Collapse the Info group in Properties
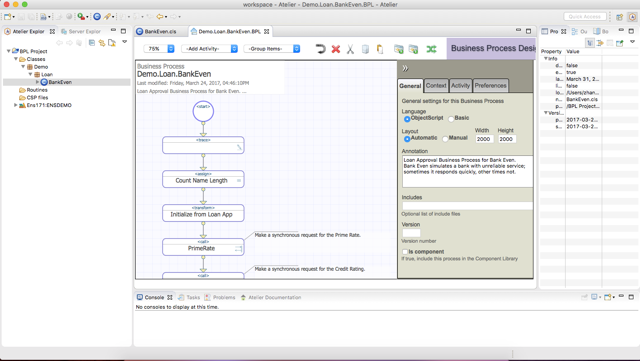This screenshot has height=361, width=640. [x=546, y=58]
